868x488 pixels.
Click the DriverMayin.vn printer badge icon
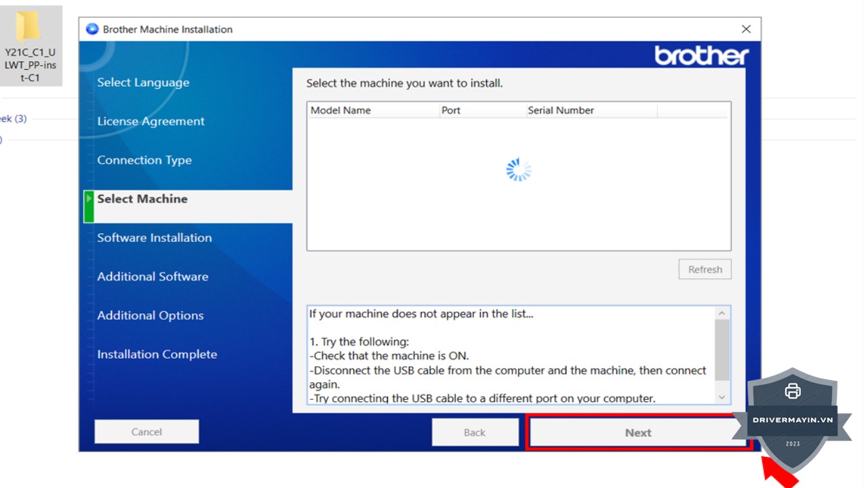(792, 391)
